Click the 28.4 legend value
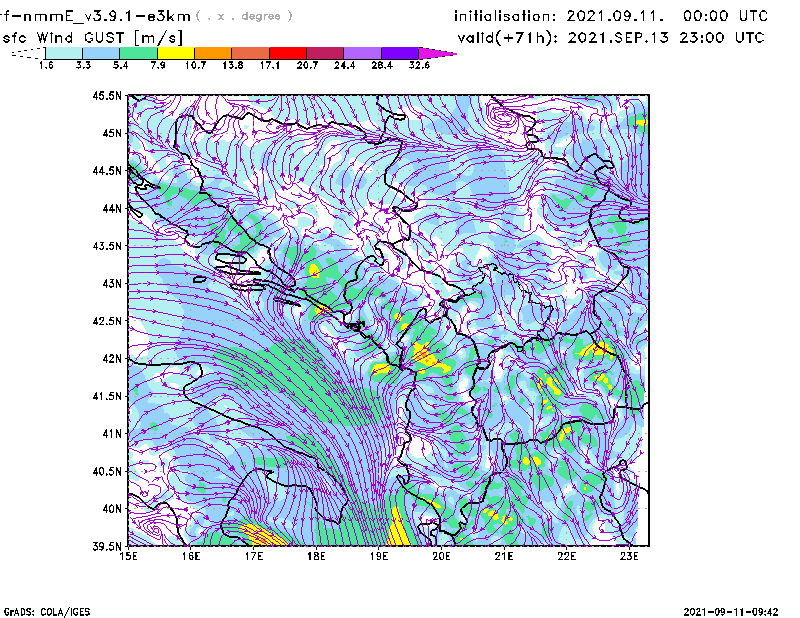Viewport: 800px width, 618px height. 382,65
